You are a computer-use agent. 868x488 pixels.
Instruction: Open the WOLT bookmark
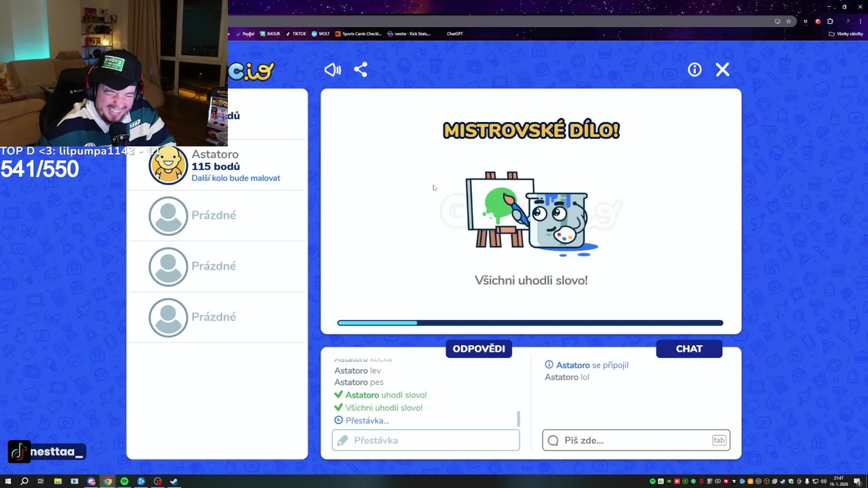tap(321, 34)
